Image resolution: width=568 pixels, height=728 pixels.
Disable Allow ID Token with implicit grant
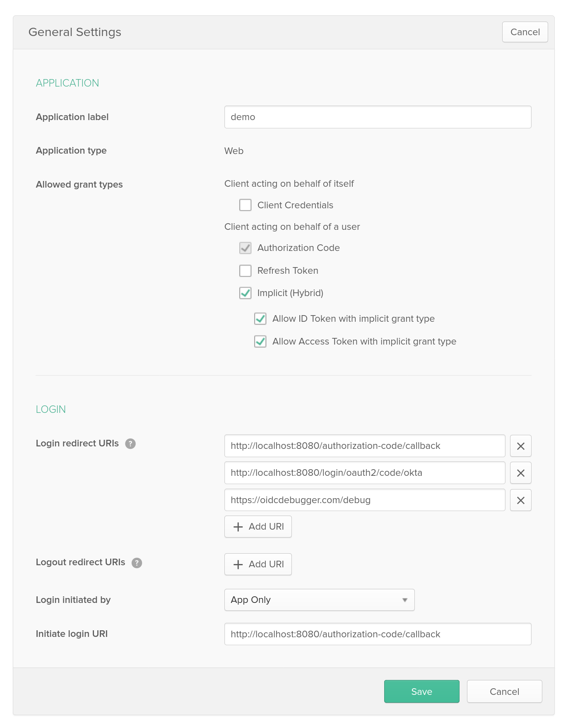click(260, 319)
